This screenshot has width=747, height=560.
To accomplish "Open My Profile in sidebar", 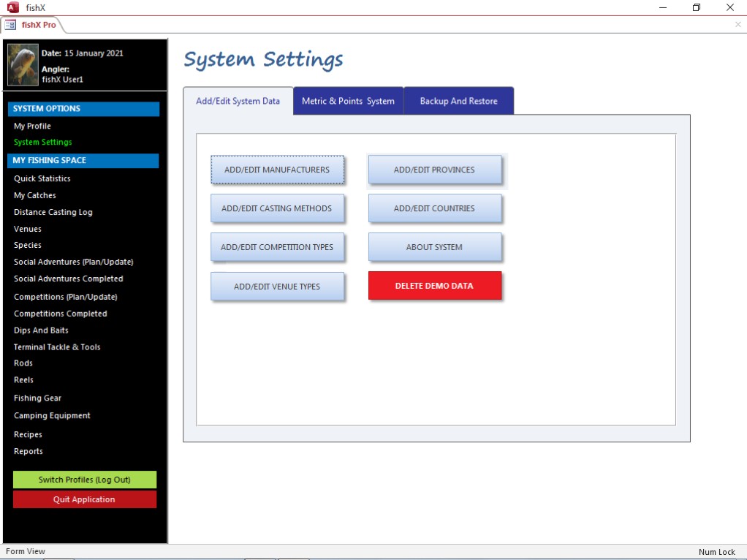I will point(32,126).
